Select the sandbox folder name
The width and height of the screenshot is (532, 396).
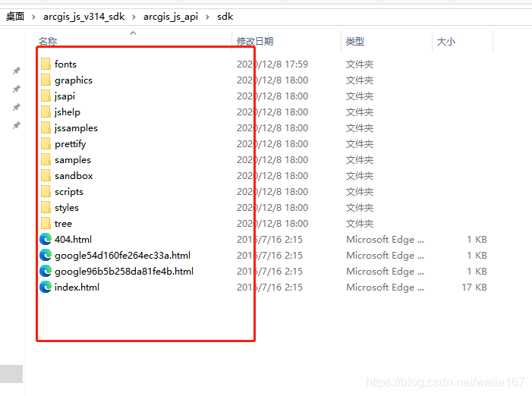[x=74, y=176]
